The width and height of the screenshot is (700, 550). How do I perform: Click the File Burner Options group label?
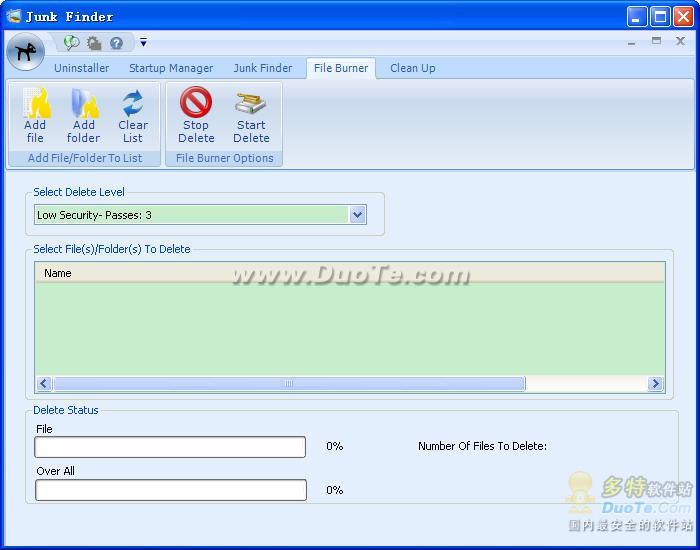[225, 158]
